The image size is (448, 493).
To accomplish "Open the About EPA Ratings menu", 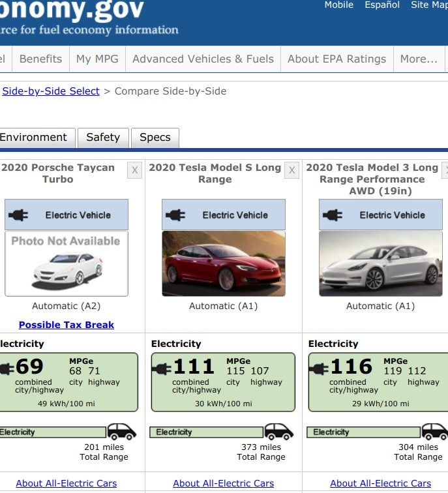I will [x=337, y=59].
